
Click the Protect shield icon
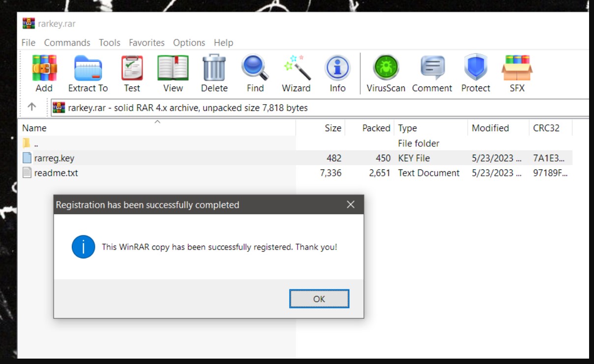[x=475, y=69]
